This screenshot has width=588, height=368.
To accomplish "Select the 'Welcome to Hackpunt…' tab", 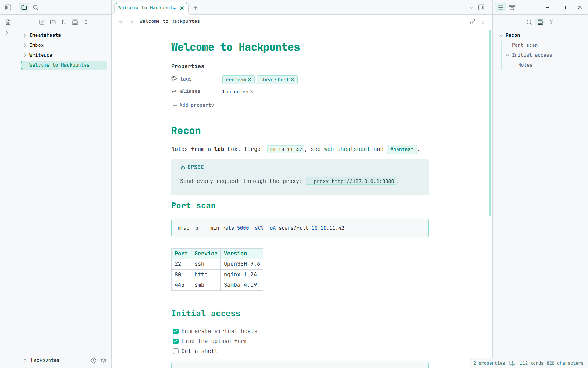I will pyautogui.click(x=147, y=8).
